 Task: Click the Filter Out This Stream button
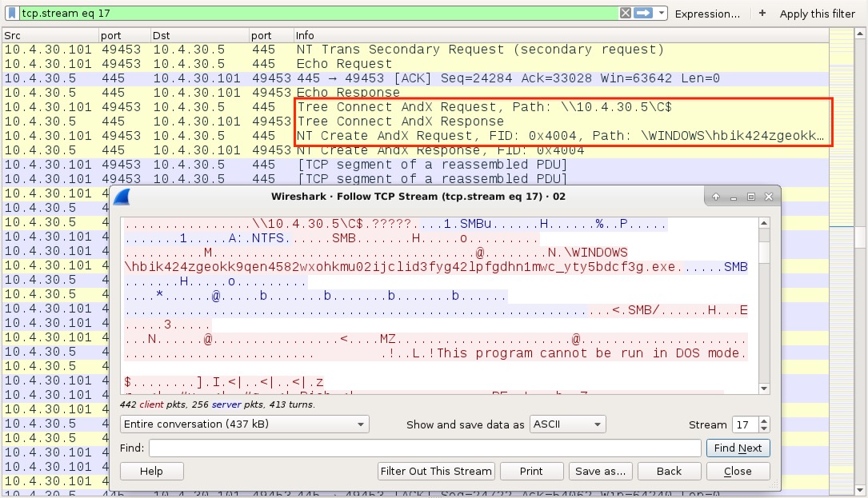click(436, 471)
